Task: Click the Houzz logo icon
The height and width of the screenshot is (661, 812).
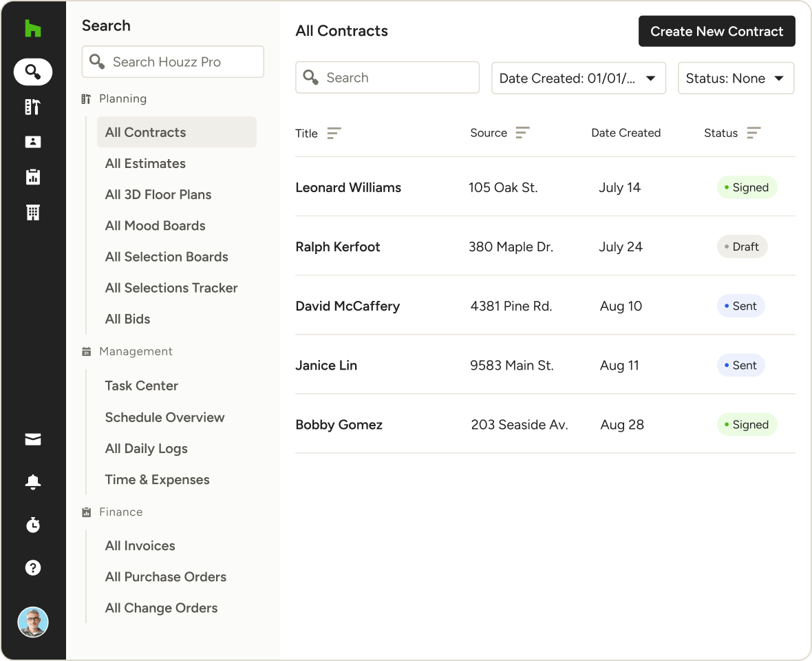Action: pyautogui.click(x=33, y=28)
